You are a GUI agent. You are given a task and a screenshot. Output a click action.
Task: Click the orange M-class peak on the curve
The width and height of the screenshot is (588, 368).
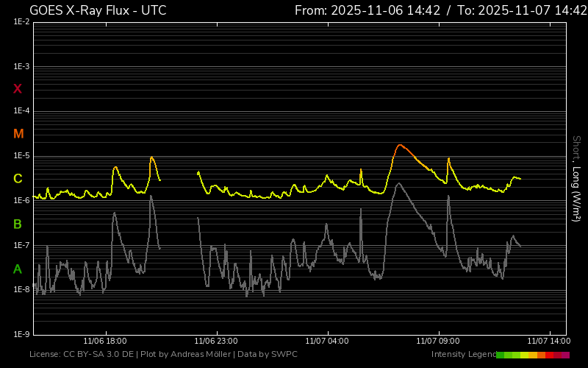coord(399,145)
